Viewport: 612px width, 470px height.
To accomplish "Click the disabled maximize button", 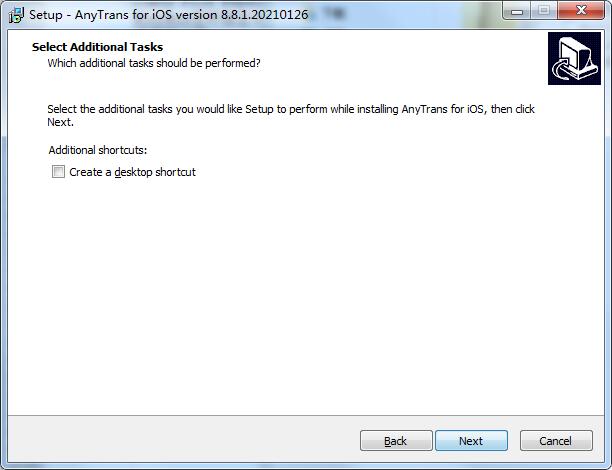I will (x=543, y=11).
